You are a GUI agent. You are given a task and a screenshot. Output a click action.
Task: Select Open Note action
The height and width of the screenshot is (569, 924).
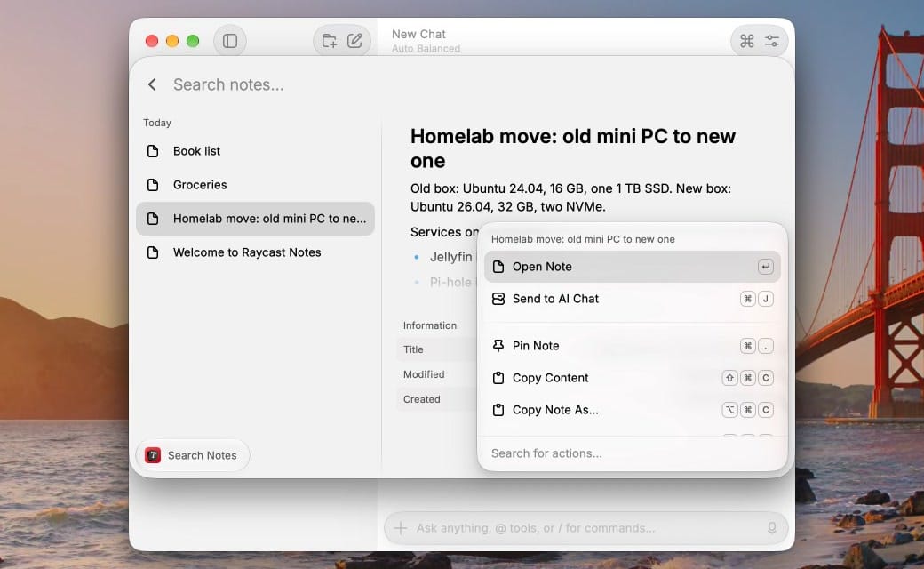(x=632, y=267)
